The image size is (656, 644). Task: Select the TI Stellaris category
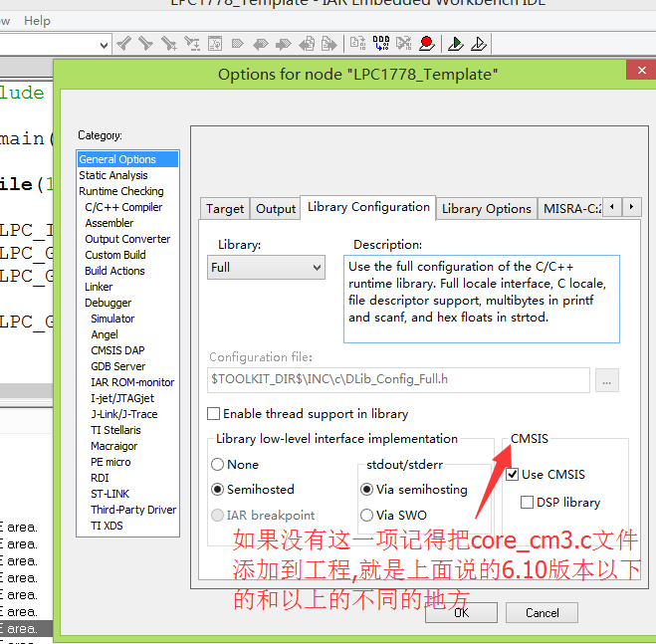[x=128, y=430]
